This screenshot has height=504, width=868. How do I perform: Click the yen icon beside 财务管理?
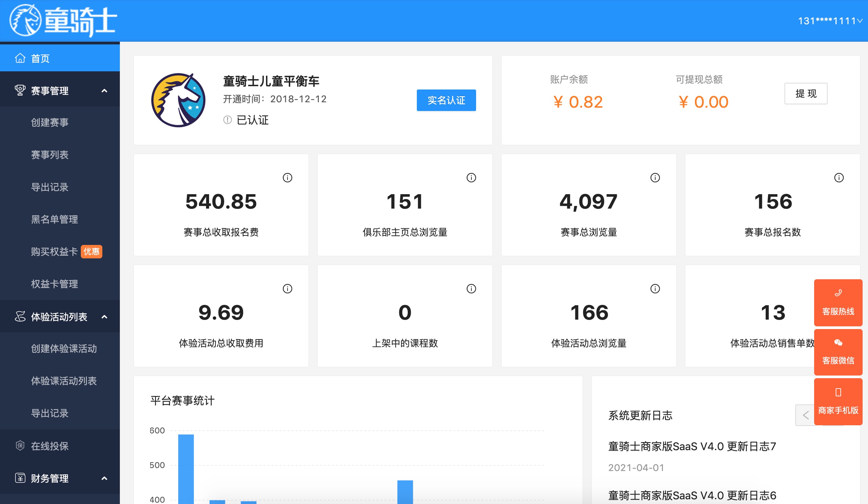pyautogui.click(x=20, y=478)
